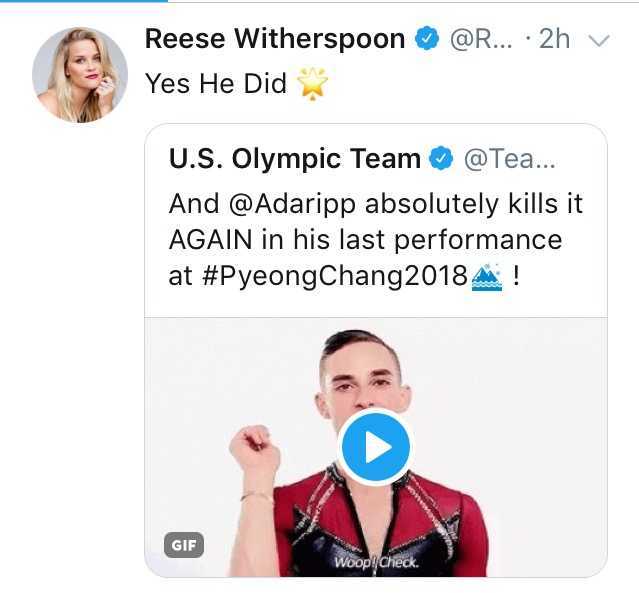Screen dimensions: 639x593
Task: Click the U.S. Olympic Team verified badge
Action: (x=441, y=158)
